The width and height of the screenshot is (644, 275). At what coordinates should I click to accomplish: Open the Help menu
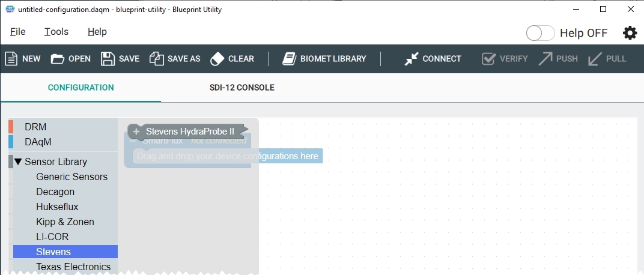tap(97, 32)
